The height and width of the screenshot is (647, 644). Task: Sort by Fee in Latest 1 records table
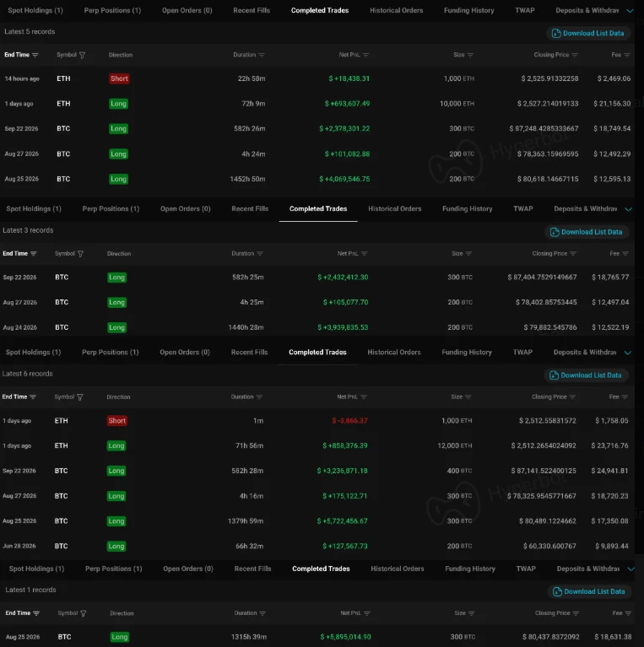point(628,613)
